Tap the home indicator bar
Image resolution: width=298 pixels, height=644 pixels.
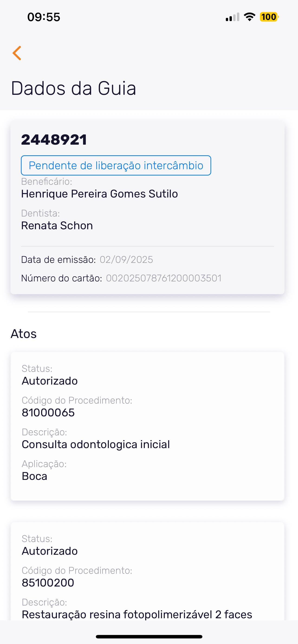coord(149,637)
